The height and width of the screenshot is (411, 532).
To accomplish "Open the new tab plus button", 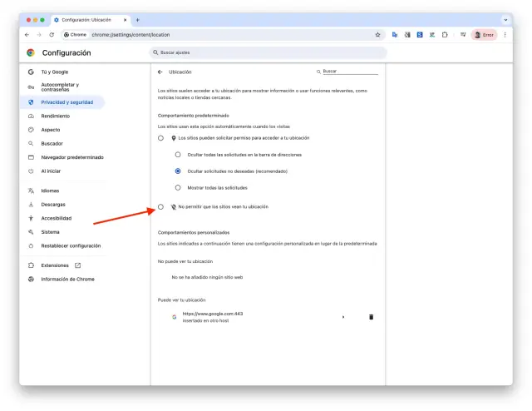I will click(x=137, y=19).
